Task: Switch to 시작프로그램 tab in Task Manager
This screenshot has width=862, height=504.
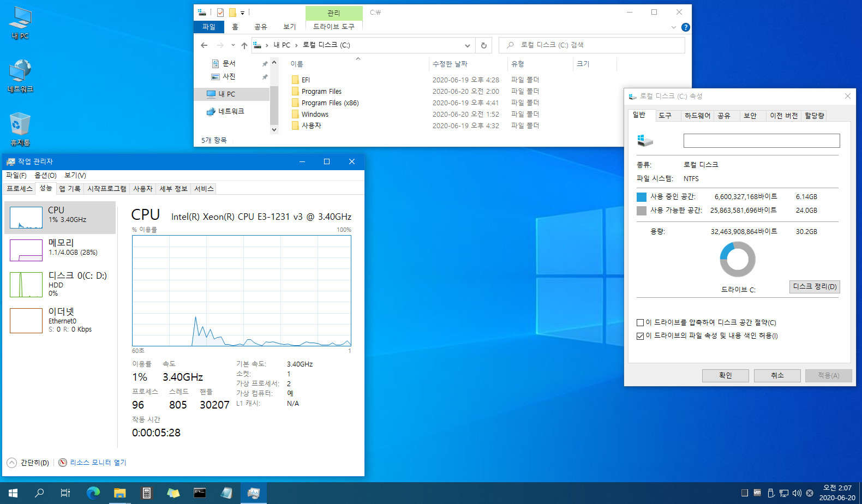Action: (107, 189)
